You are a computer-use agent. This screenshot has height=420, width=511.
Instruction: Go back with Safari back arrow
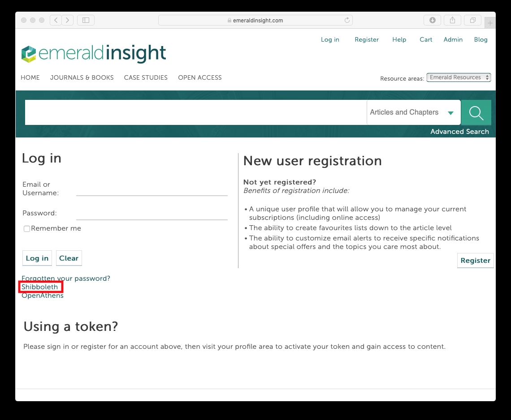(56, 20)
